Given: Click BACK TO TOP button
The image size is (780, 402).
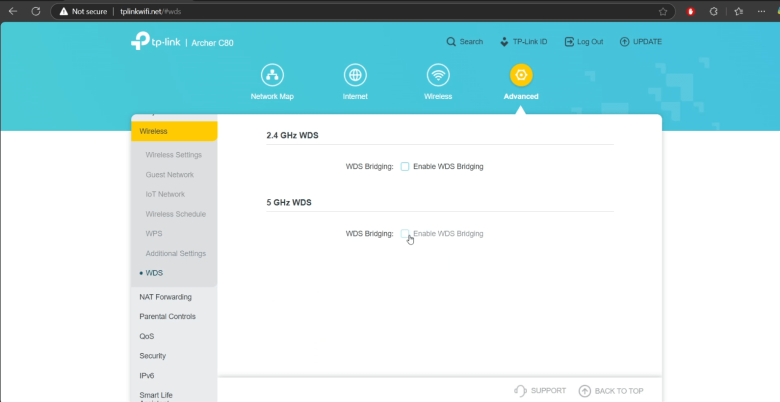Looking at the screenshot, I should [x=611, y=391].
